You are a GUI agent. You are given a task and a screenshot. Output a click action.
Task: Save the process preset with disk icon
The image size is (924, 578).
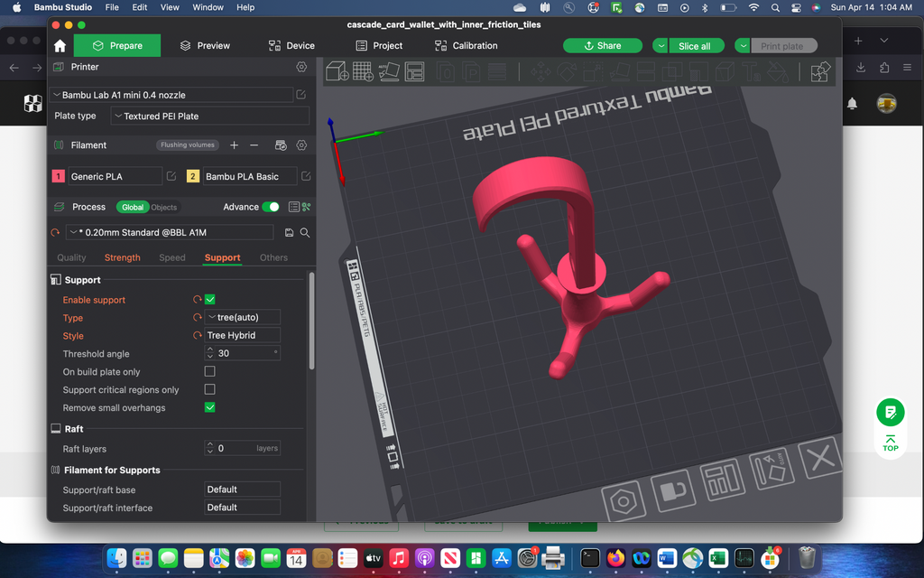pos(289,233)
